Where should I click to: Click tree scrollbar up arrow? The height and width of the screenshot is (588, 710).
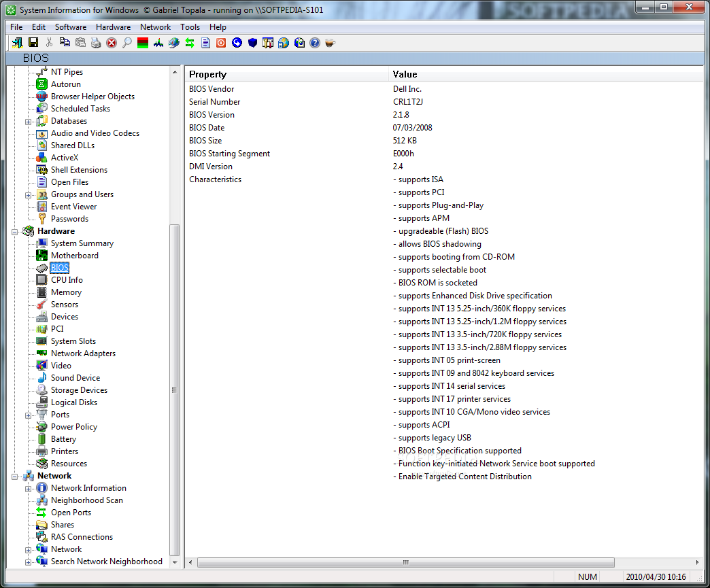click(x=175, y=72)
